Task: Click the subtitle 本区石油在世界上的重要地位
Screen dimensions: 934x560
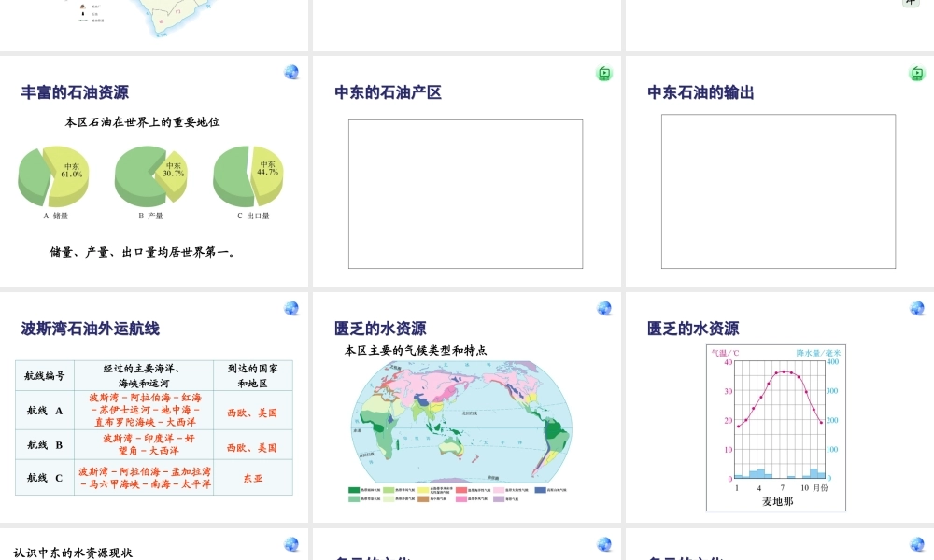Action: (142, 122)
